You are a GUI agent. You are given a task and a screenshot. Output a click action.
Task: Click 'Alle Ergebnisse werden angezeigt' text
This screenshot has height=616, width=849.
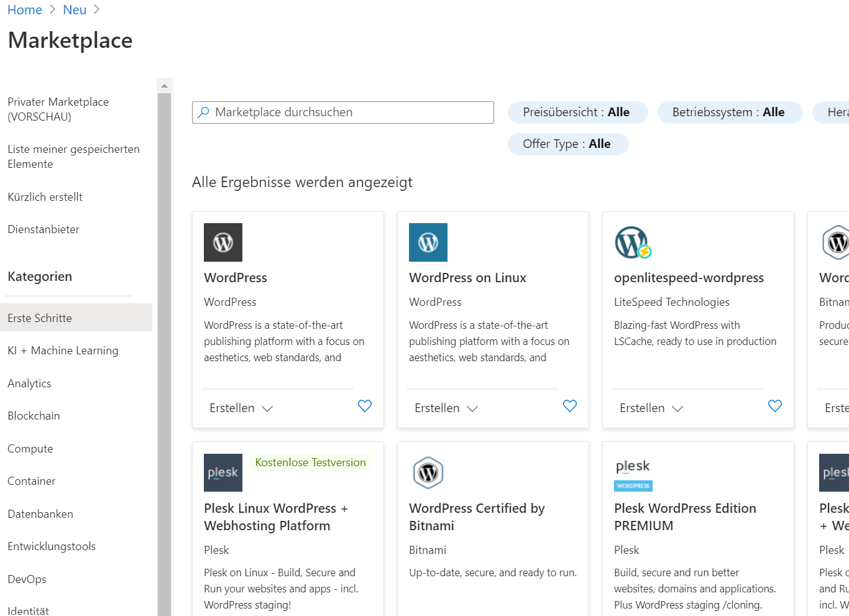click(x=302, y=182)
